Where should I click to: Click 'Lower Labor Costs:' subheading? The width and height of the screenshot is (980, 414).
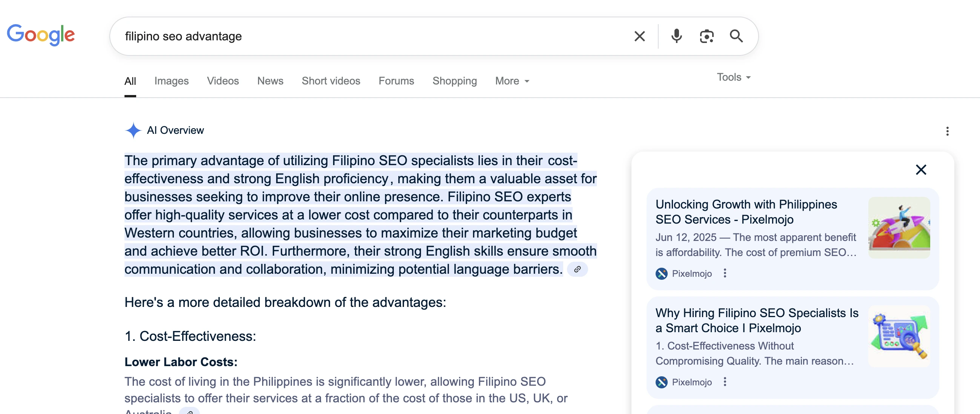(181, 362)
